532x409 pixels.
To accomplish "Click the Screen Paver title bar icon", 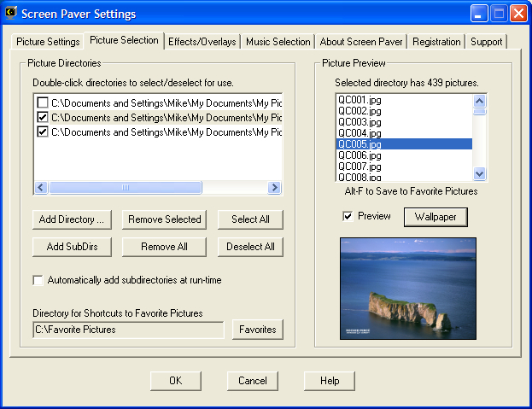I will pyautogui.click(x=11, y=13).
